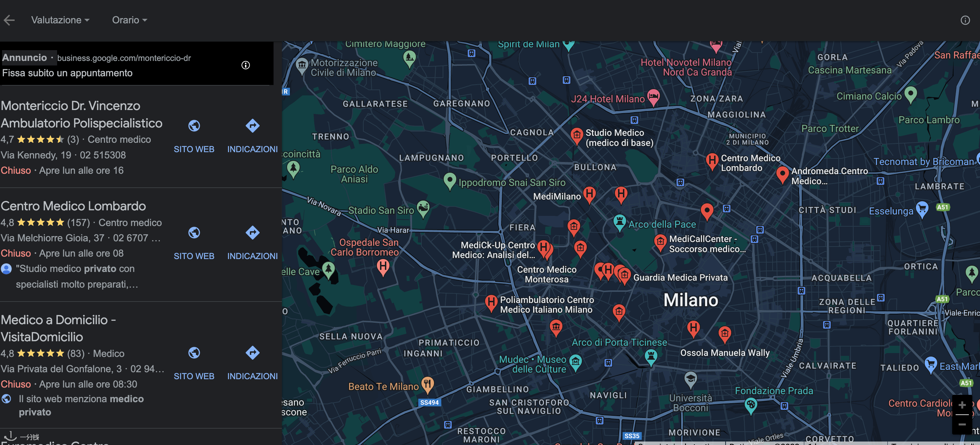Select Andromeda Centro Medico map pin
The width and height of the screenshot is (980, 445).
[782, 175]
